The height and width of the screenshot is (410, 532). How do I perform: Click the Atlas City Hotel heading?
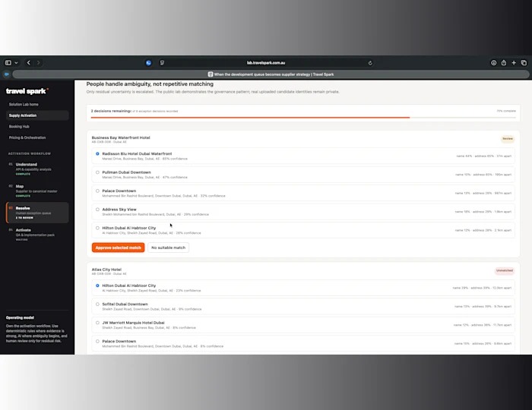tap(106, 270)
